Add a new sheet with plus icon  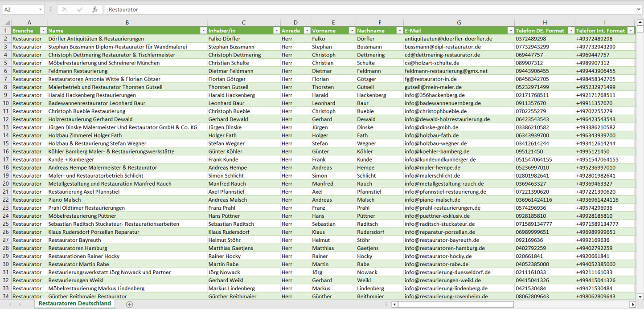point(129,304)
